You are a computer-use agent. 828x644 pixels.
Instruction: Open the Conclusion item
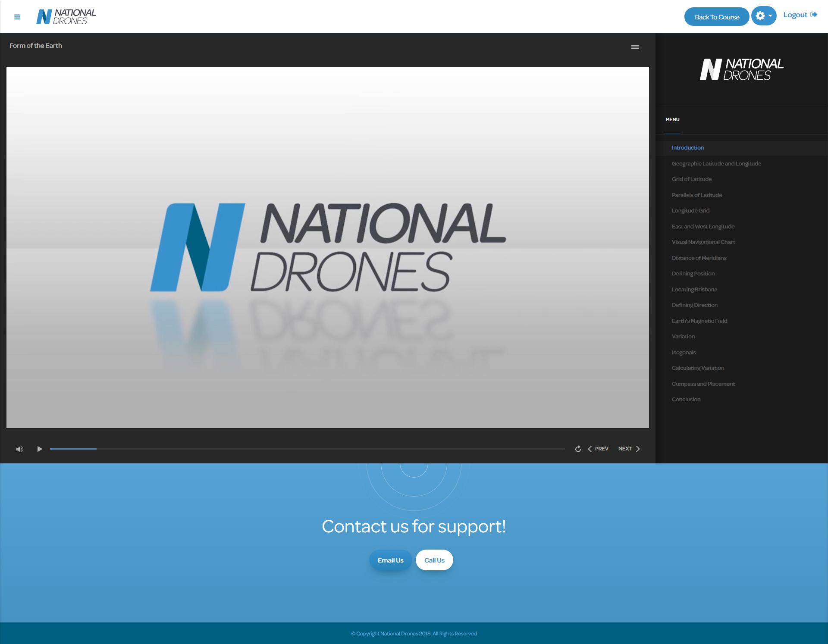(x=742, y=400)
